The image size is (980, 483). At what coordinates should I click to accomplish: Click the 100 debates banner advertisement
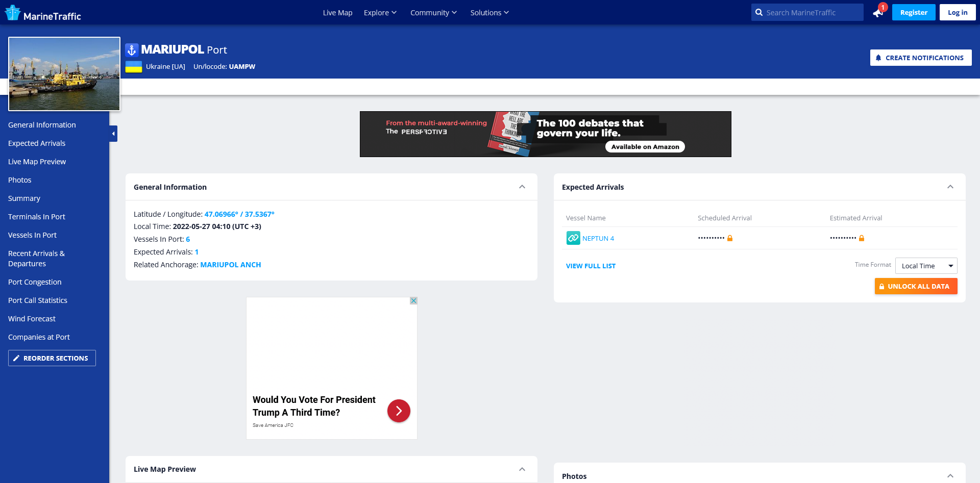click(545, 134)
